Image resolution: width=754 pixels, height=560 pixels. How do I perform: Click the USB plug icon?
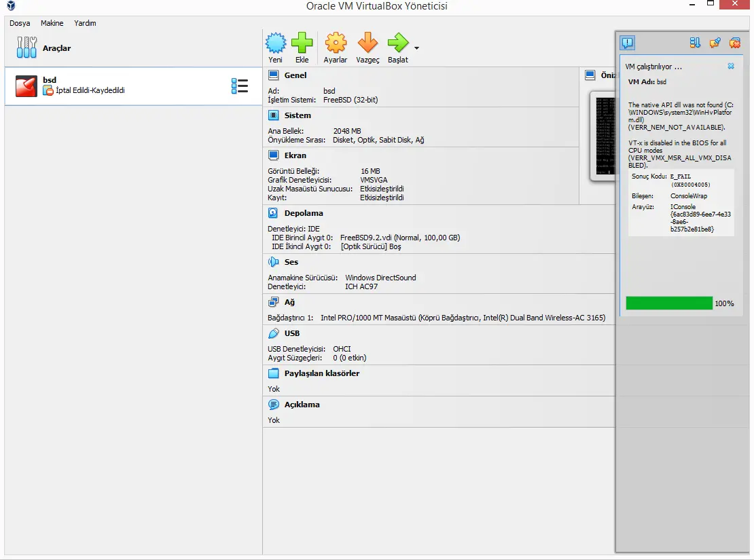274,333
